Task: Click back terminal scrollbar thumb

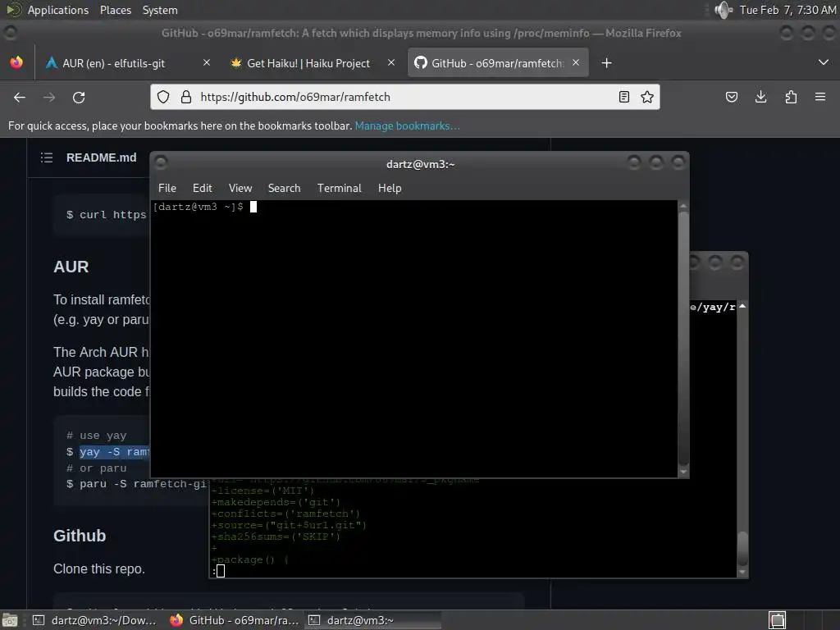Action: click(x=742, y=548)
